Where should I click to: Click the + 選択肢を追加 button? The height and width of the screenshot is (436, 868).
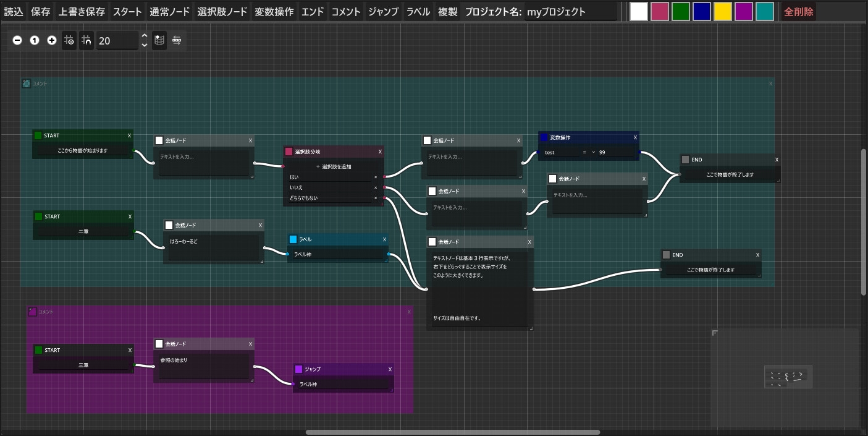[334, 167]
